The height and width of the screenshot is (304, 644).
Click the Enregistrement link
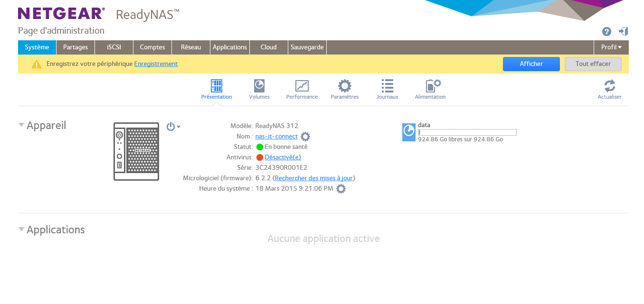156,64
